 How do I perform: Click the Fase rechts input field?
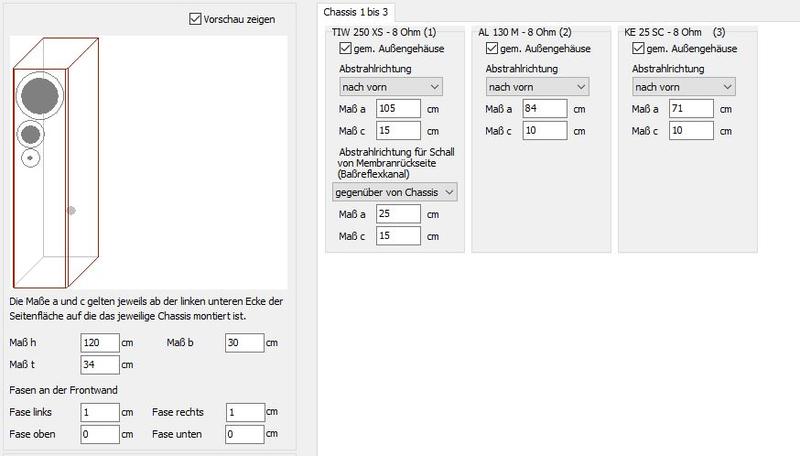[243, 412]
